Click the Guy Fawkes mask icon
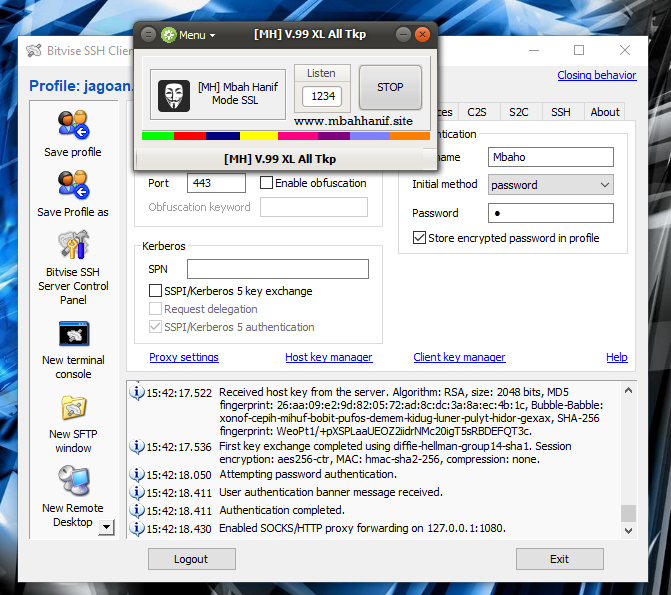Screen dimensions: 671x595 [x=174, y=96]
